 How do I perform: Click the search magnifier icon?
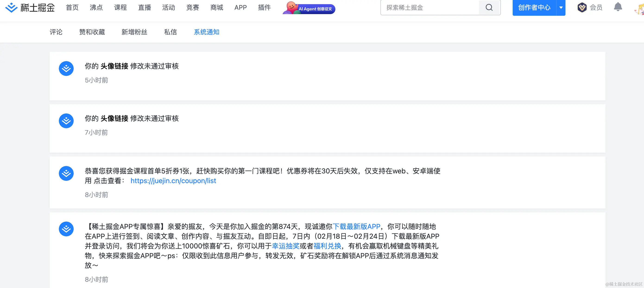tap(489, 7)
